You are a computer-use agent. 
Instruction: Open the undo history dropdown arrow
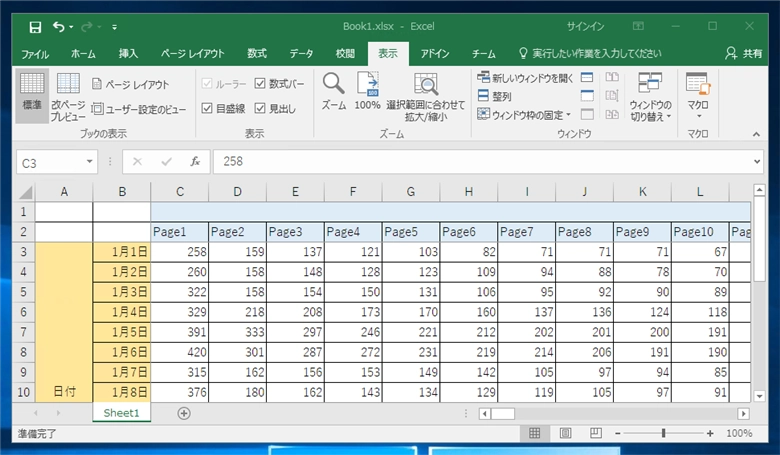(x=72, y=27)
